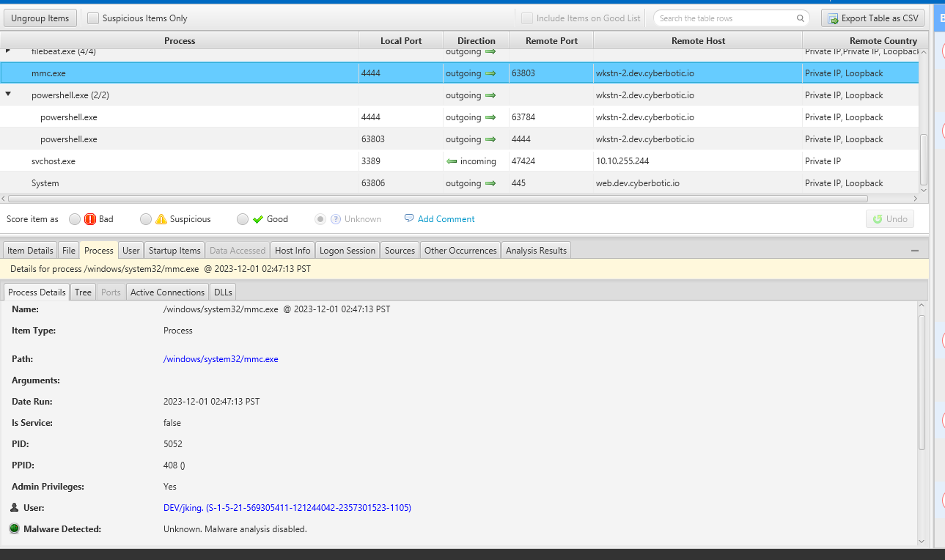Select the Bad radio button
The image size is (945, 560).
[x=75, y=219]
